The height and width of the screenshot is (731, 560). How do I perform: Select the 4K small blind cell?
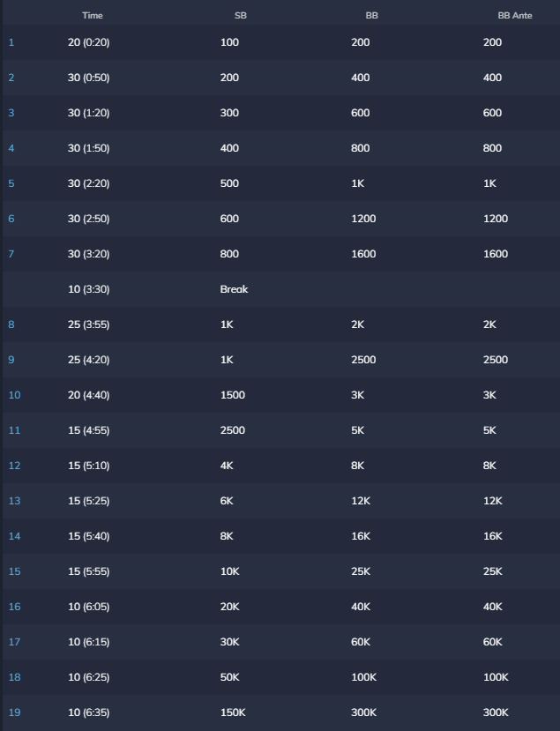tap(227, 466)
